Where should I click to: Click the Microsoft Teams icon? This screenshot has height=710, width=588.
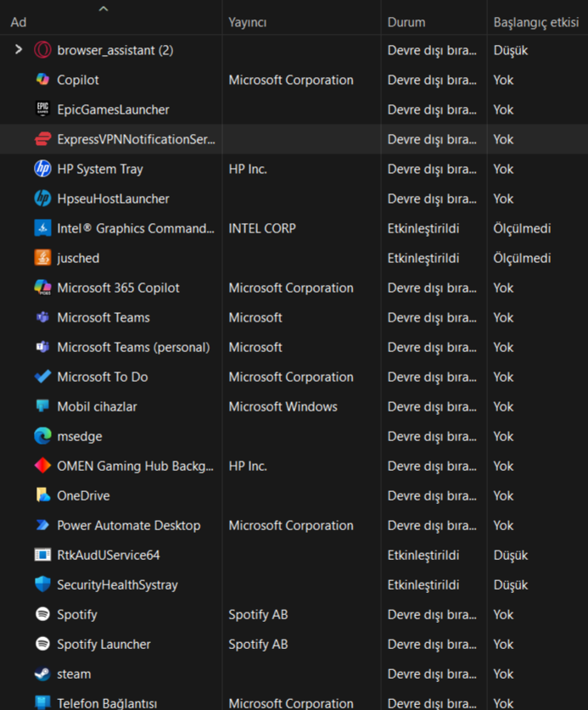(x=42, y=317)
